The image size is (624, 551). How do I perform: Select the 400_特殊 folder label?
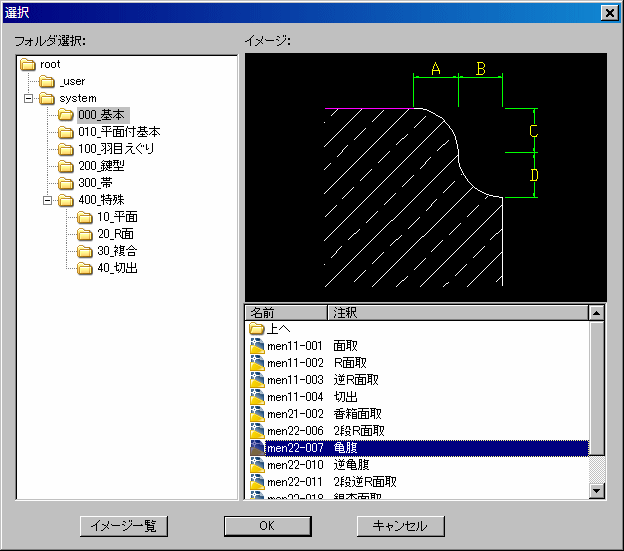(x=101, y=200)
